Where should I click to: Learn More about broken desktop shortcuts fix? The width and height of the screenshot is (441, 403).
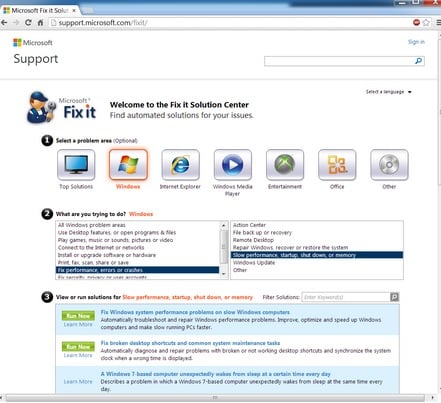pos(78,355)
